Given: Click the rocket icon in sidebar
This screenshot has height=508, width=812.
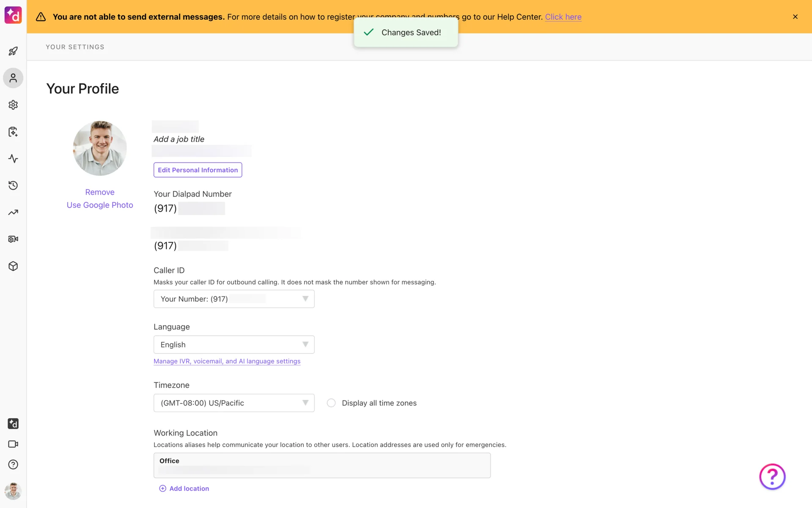Looking at the screenshot, I should [13, 51].
